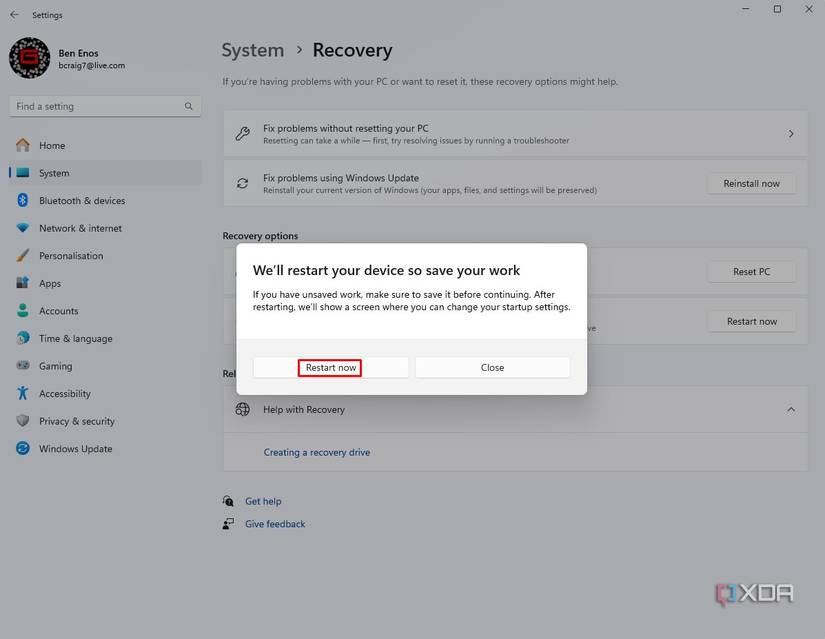This screenshot has height=639, width=825.
Task: Open the Give feedback link
Action: [275, 524]
